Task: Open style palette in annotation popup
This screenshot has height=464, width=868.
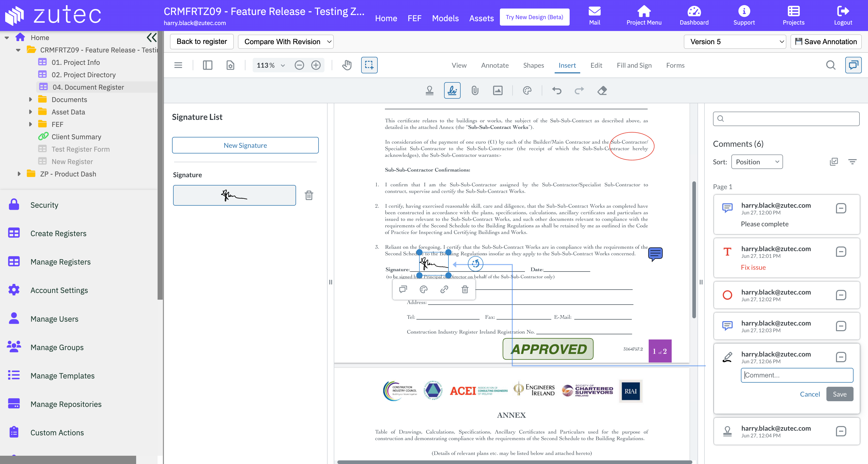Action: tap(424, 289)
